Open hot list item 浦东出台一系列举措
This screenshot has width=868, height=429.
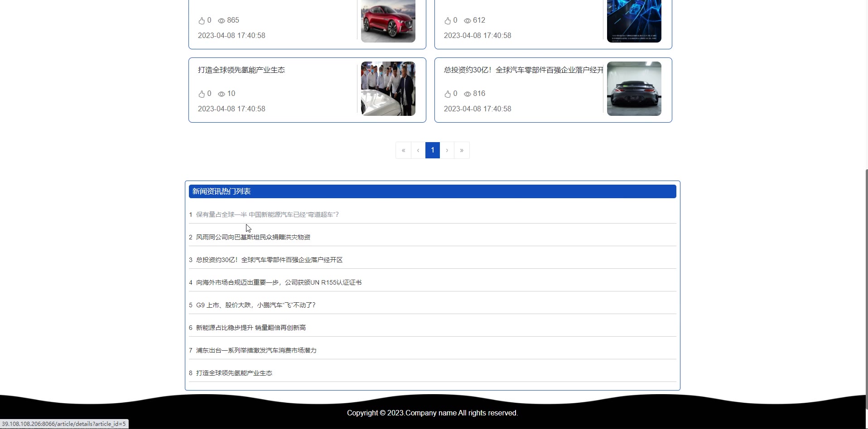tap(256, 350)
